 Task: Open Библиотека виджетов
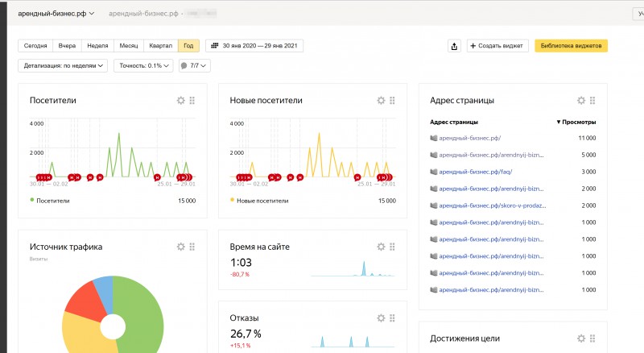pyautogui.click(x=571, y=46)
